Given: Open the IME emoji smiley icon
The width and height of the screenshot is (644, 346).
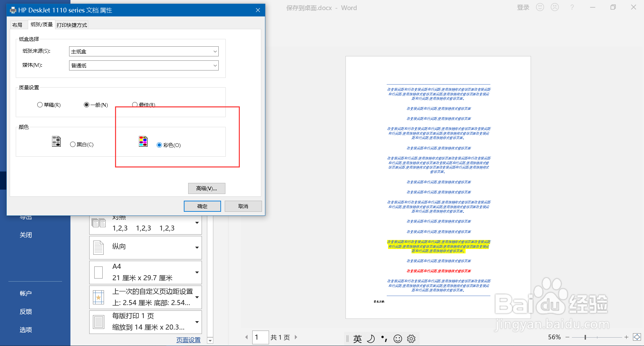Looking at the screenshot, I should click(x=398, y=339).
